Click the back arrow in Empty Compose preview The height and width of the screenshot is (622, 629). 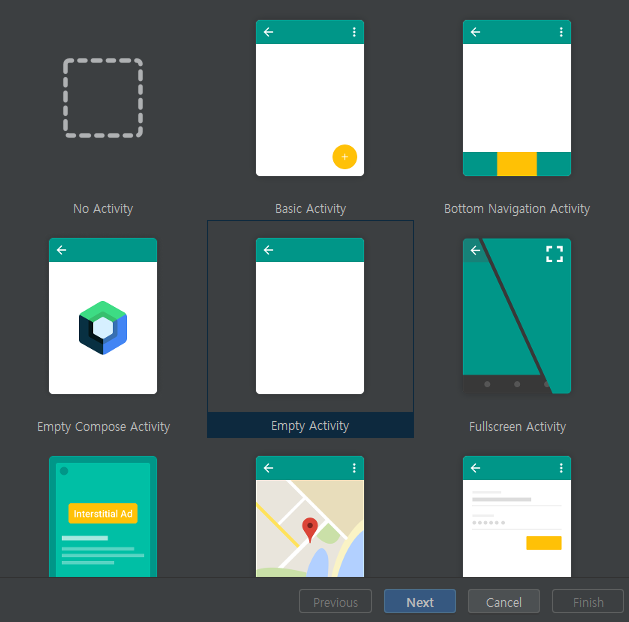[61, 250]
